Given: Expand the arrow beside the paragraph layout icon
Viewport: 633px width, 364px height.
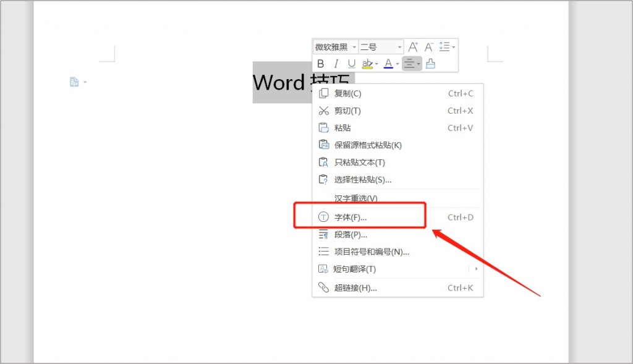Looking at the screenshot, I should tap(85, 82).
